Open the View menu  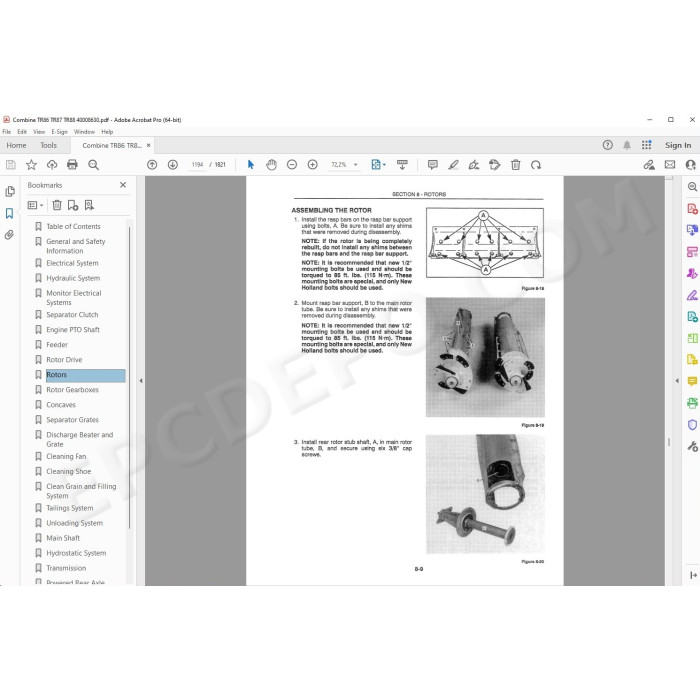39,132
